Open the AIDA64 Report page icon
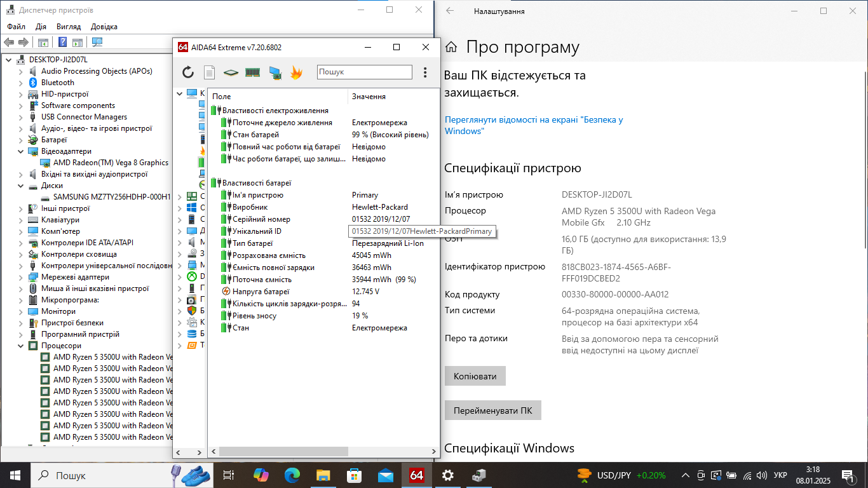Viewport: 868px width, 488px height. click(209, 72)
